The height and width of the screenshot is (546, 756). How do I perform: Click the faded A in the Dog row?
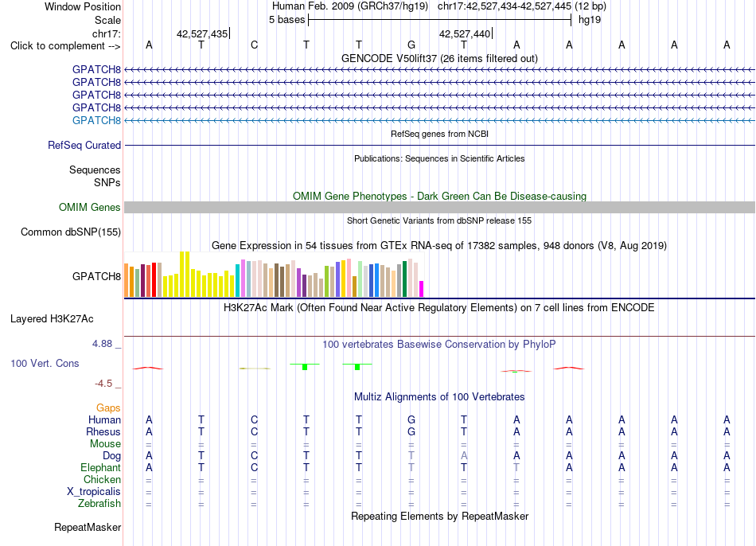point(464,456)
